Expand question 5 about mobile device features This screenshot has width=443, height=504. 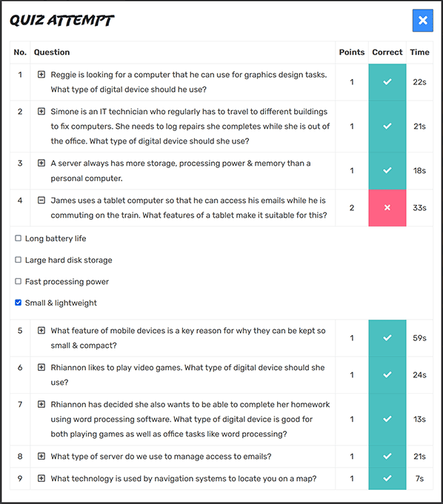point(41,330)
